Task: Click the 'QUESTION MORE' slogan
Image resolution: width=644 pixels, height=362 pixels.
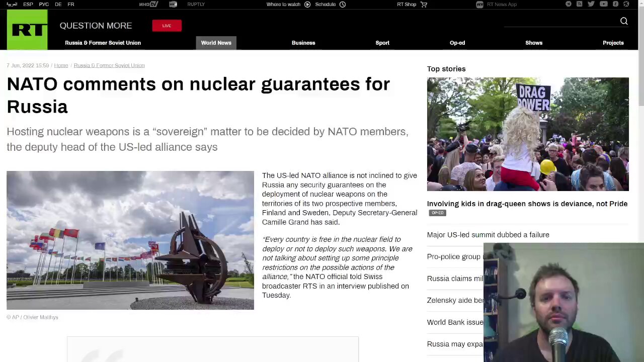Action: [x=96, y=26]
